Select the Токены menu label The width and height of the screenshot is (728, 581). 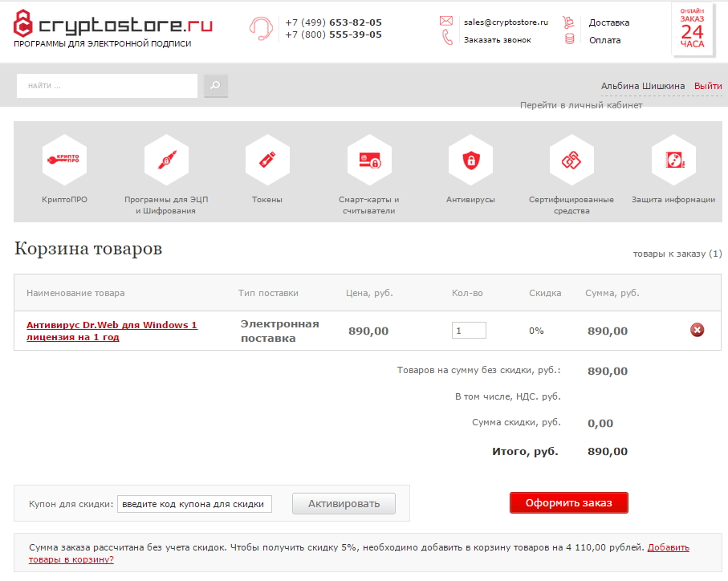coord(267,200)
